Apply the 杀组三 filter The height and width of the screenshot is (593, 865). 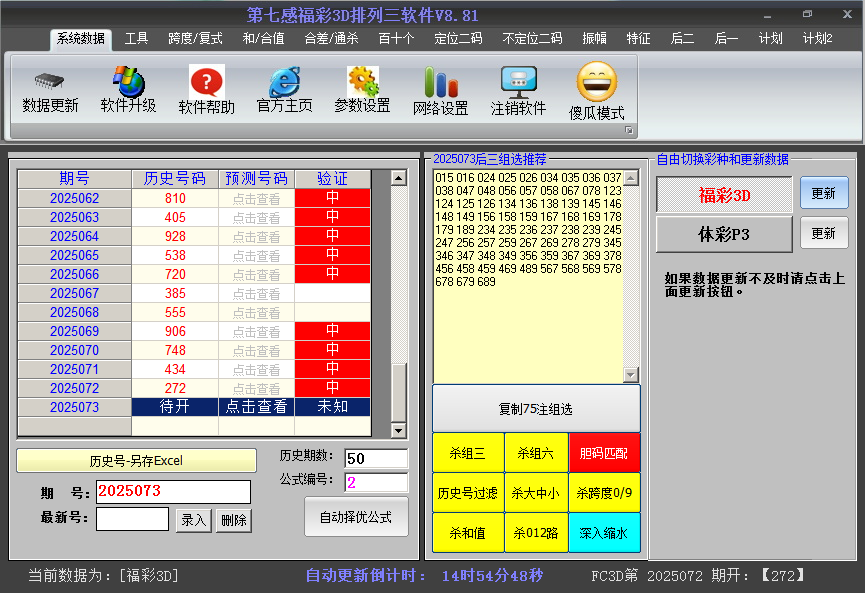point(468,453)
